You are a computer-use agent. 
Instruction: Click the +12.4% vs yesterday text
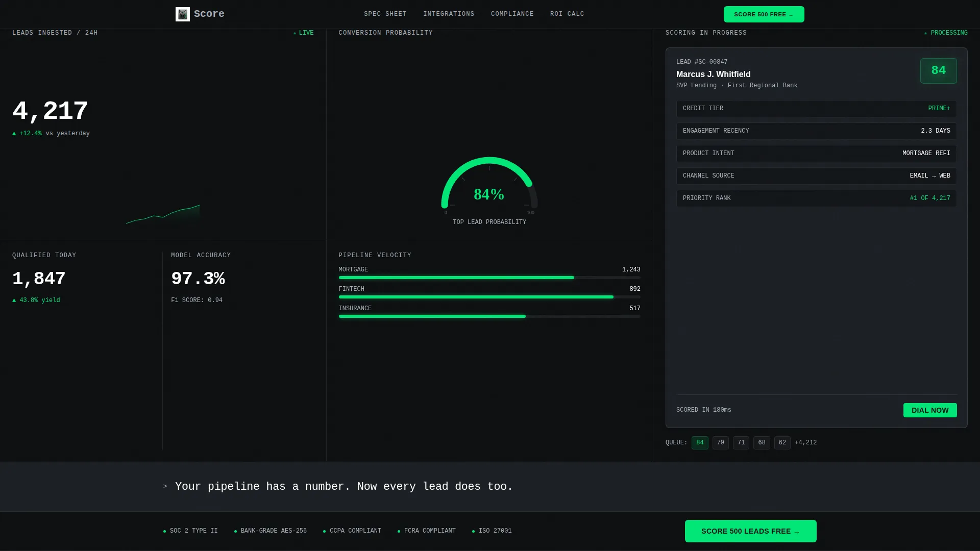[51, 134]
